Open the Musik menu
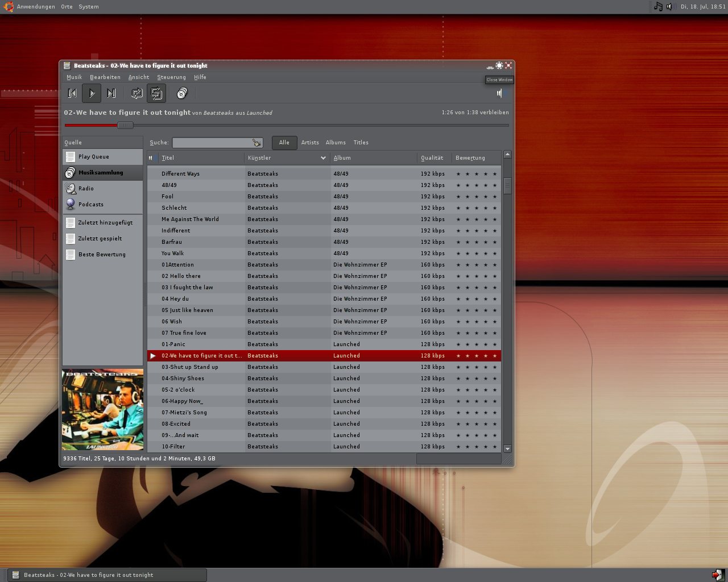 pos(74,77)
